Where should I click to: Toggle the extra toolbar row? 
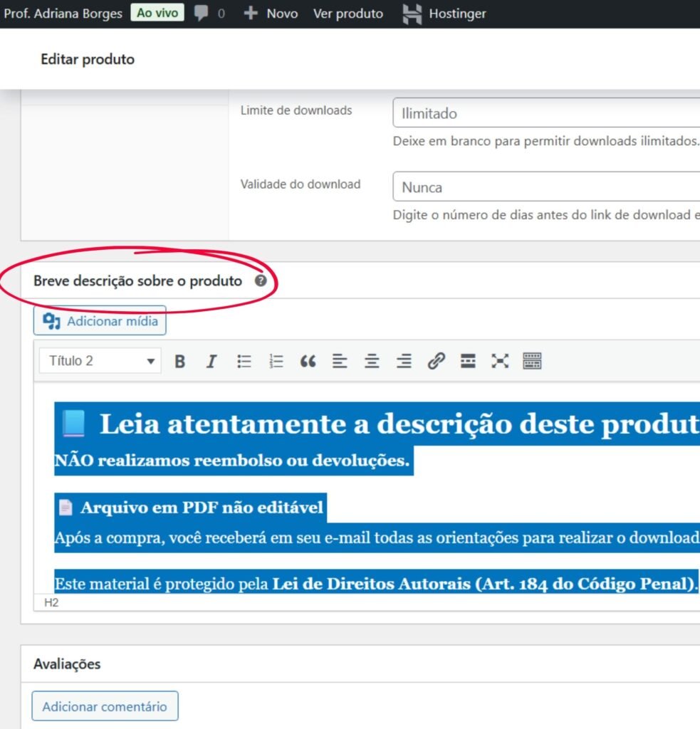coord(532,361)
